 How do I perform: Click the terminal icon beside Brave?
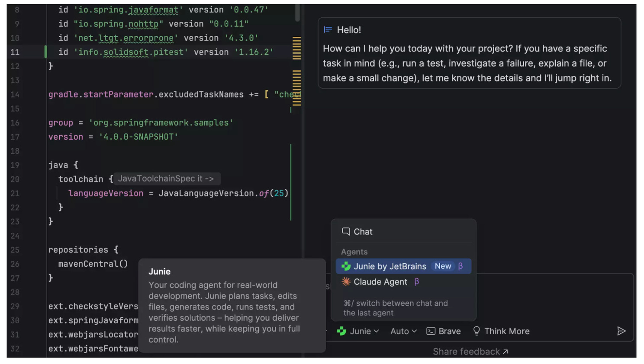tap(431, 331)
